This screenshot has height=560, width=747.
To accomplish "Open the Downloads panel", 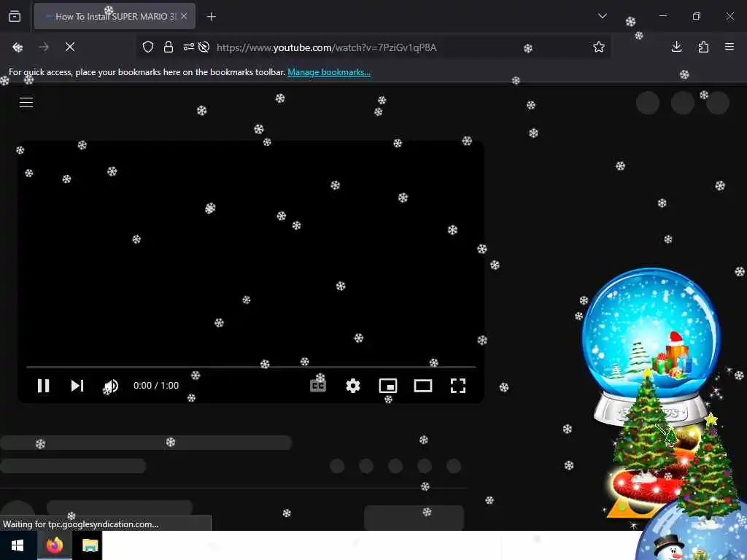I will 676,47.
